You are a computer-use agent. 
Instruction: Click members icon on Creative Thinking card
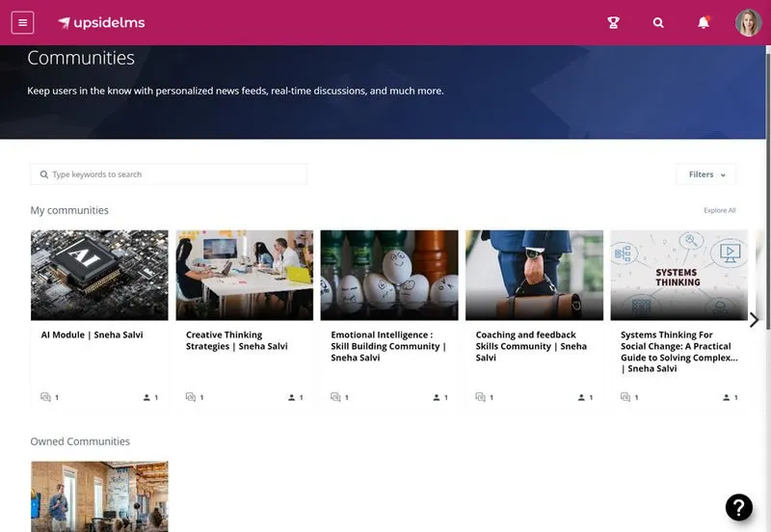292,397
